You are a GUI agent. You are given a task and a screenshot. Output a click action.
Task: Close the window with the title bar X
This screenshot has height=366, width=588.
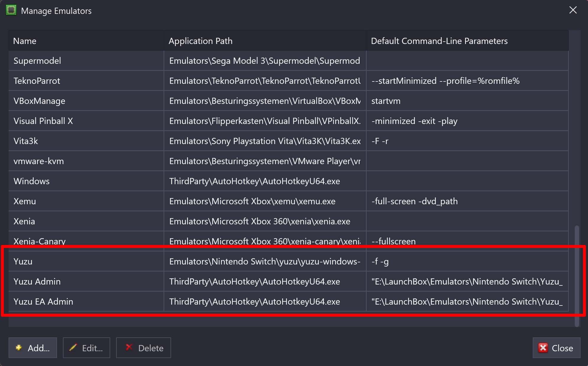(573, 10)
